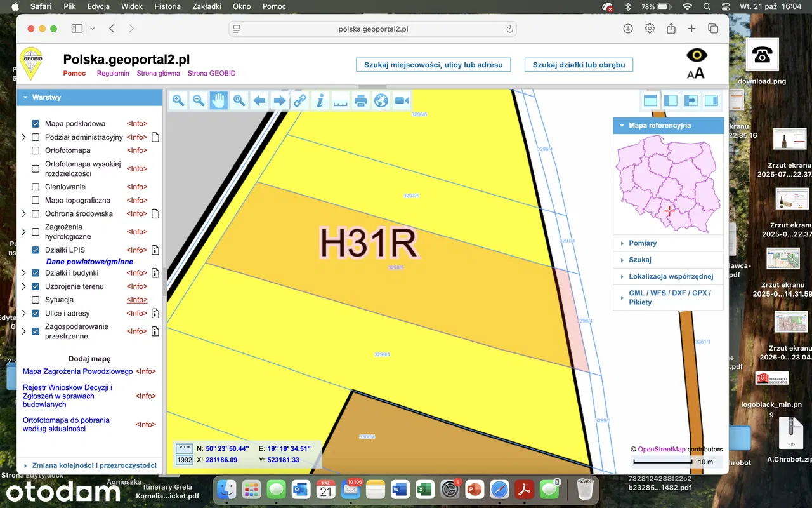This screenshot has width=812, height=508.
Task: Click the video camera icon in toolbar
Action: point(402,100)
